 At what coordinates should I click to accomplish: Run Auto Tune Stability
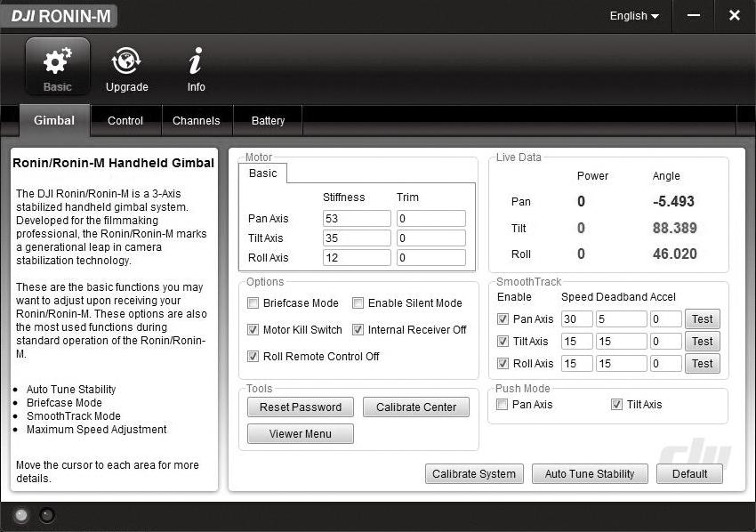590,473
